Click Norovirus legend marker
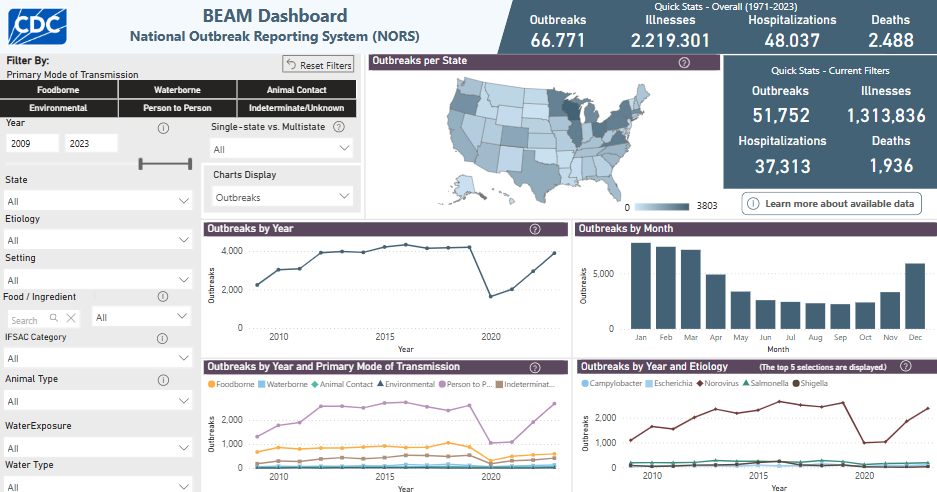This screenshot has height=492, width=937. (700, 383)
